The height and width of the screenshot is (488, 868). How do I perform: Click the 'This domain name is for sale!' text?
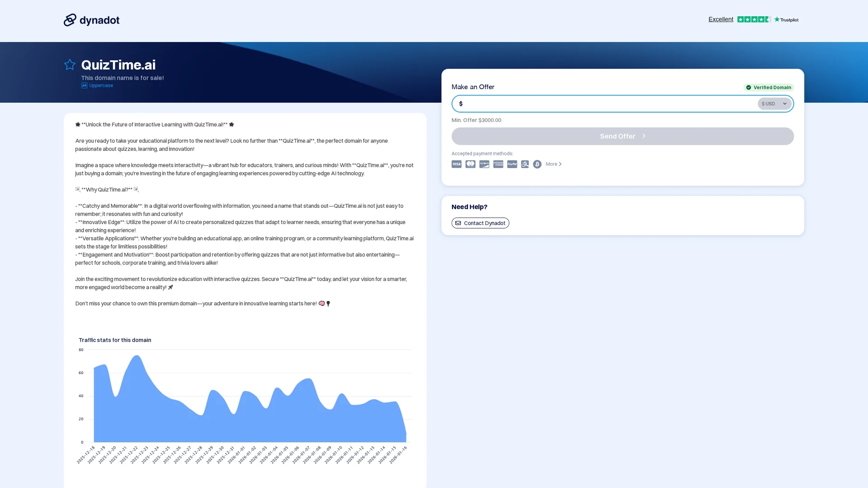(123, 78)
